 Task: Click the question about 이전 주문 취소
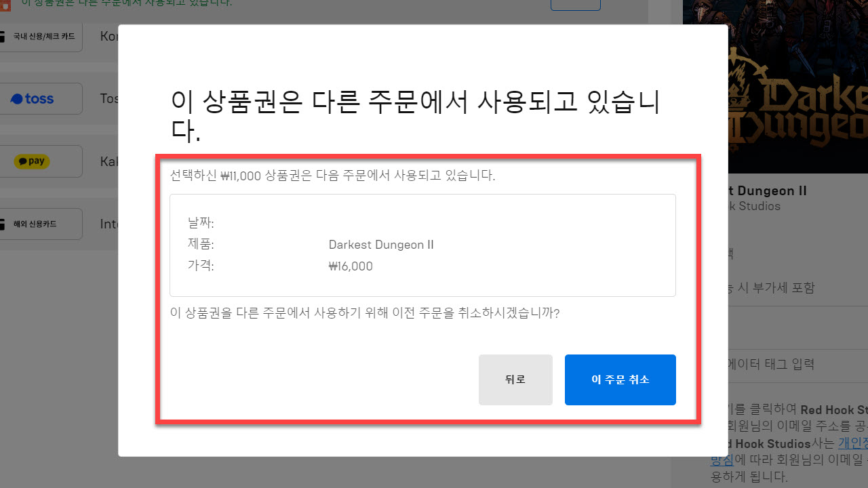pyautogui.click(x=365, y=314)
